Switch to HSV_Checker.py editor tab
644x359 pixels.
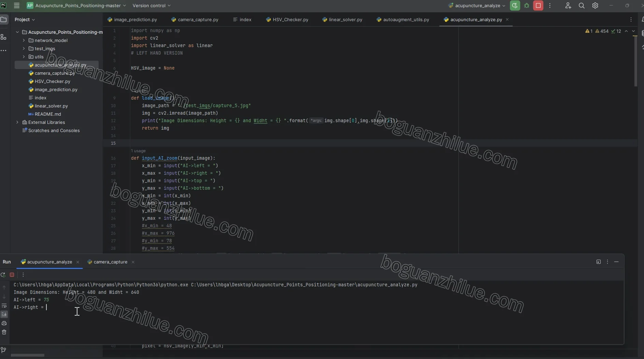[x=287, y=19]
